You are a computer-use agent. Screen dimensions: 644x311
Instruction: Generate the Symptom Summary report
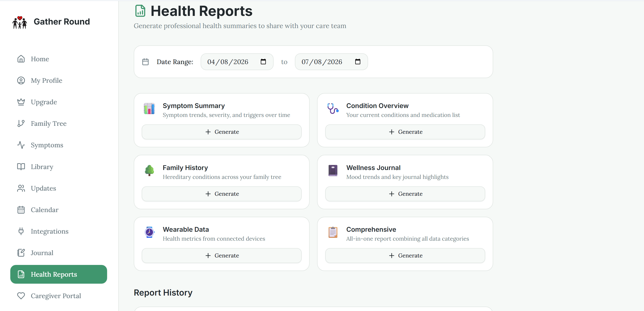[221, 132]
